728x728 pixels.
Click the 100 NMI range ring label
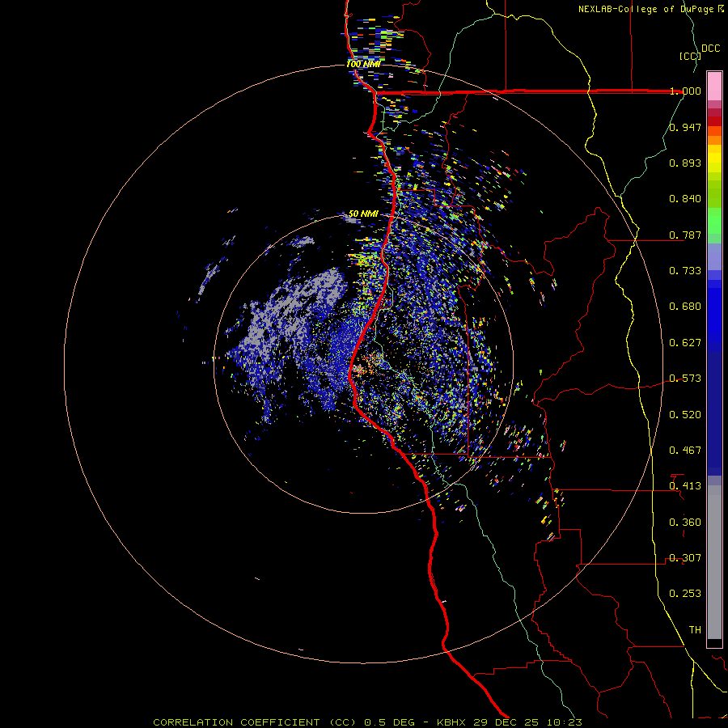click(363, 64)
